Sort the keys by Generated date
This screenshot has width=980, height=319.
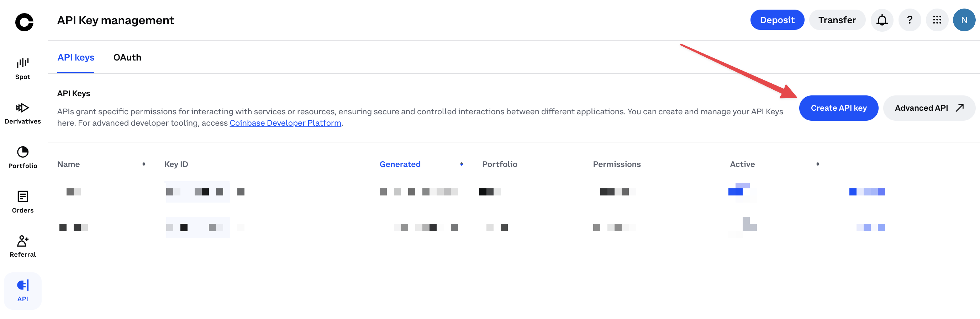[x=461, y=164]
